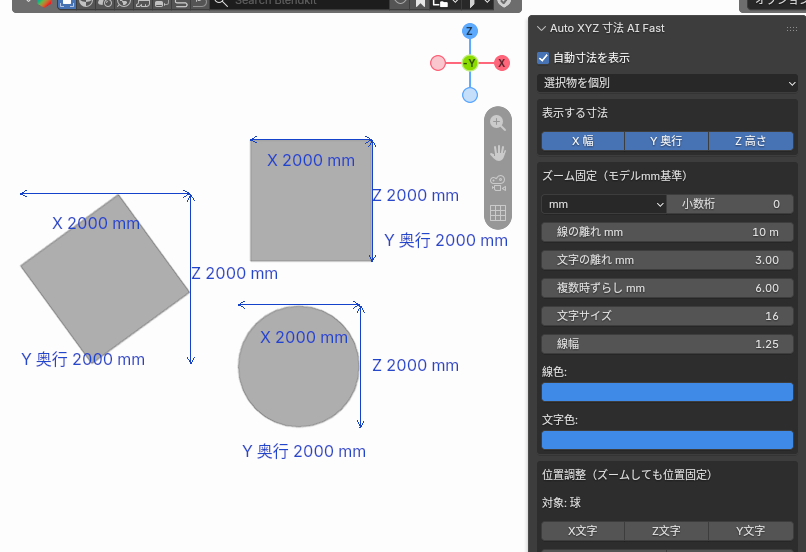Image resolution: width=806 pixels, height=552 pixels.
Task: Click the red X axis gizmo handle
Action: click(502, 63)
